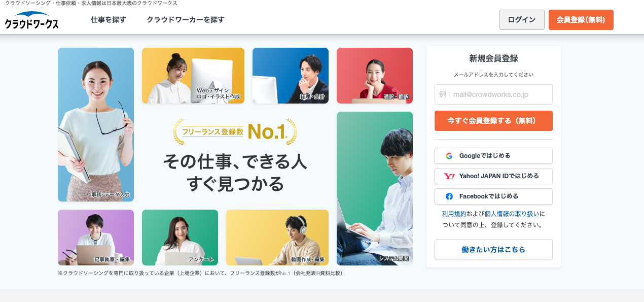Screen dimensions: 644x302
Task: Click the Facebook logo icon
Action: point(449,196)
